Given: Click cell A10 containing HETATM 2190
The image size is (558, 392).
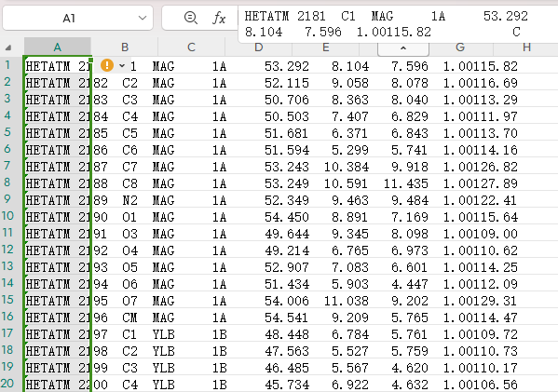Looking at the screenshot, I should [x=58, y=217].
